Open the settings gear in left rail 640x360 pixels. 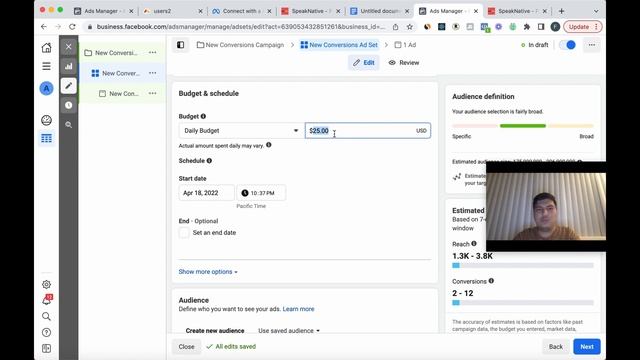pyautogui.click(x=47, y=284)
